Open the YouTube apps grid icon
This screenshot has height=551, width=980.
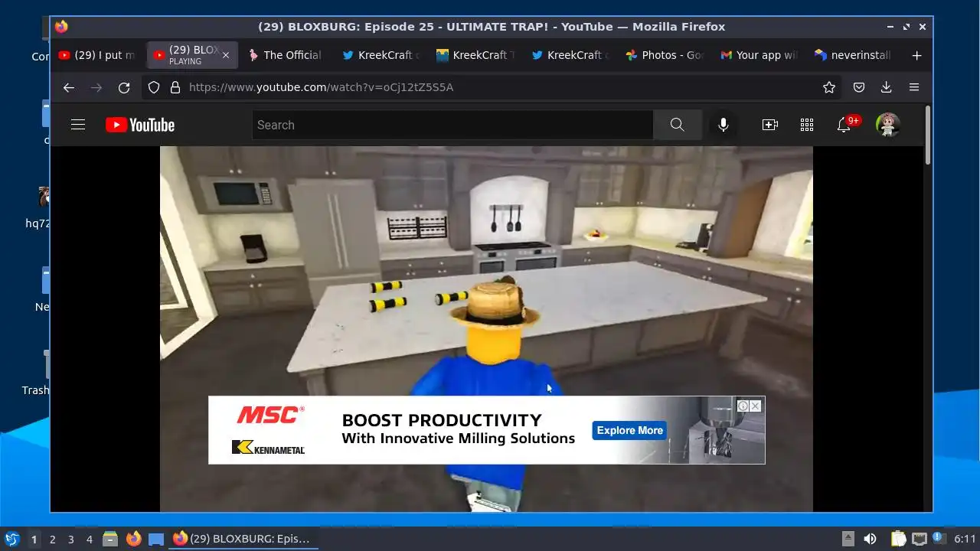[x=807, y=125]
